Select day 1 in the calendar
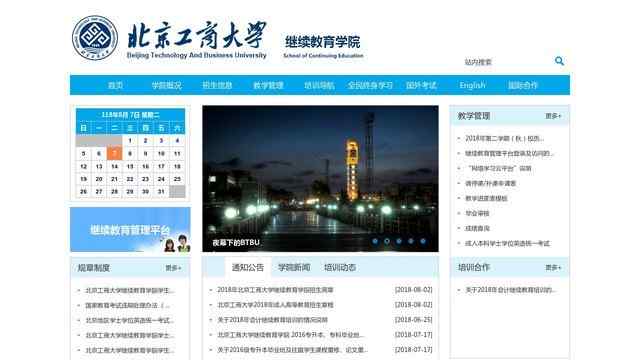The height and width of the screenshot is (360, 640). click(x=130, y=141)
